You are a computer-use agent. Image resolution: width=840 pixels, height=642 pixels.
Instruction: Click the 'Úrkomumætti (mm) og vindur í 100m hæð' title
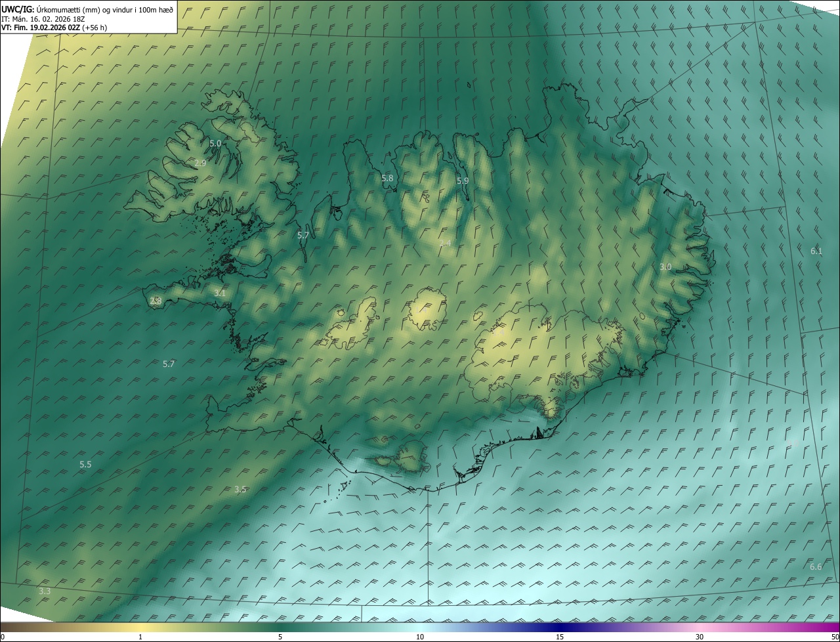(x=104, y=9)
